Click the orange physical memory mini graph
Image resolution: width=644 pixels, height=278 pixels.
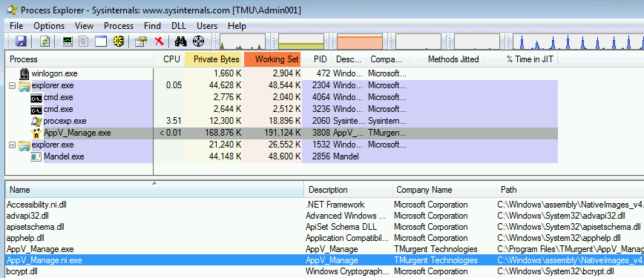point(360,42)
